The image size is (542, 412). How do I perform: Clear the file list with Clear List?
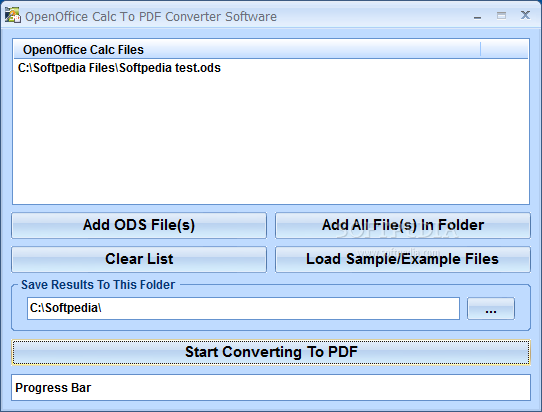click(139, 259)
